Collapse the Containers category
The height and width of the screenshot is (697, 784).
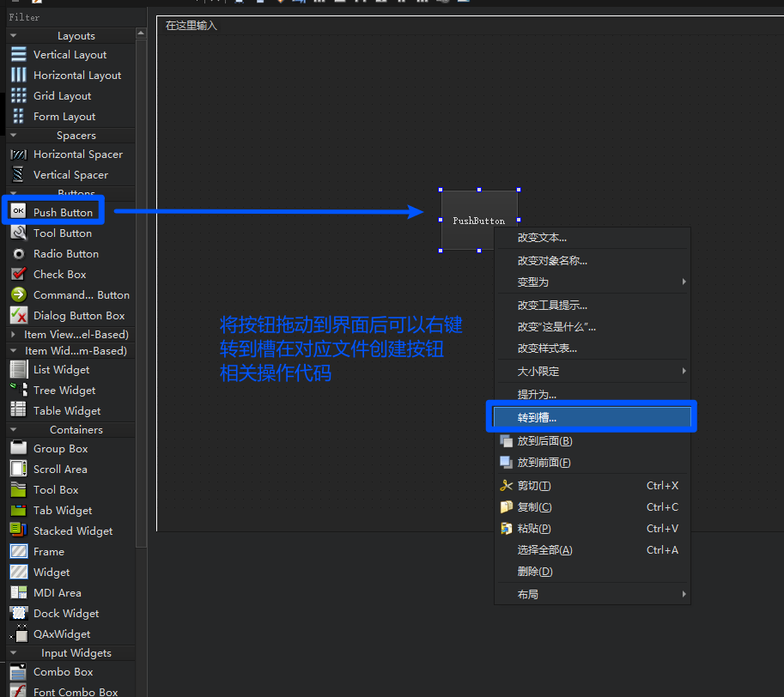pyautogui.click(x=14, y=430)
